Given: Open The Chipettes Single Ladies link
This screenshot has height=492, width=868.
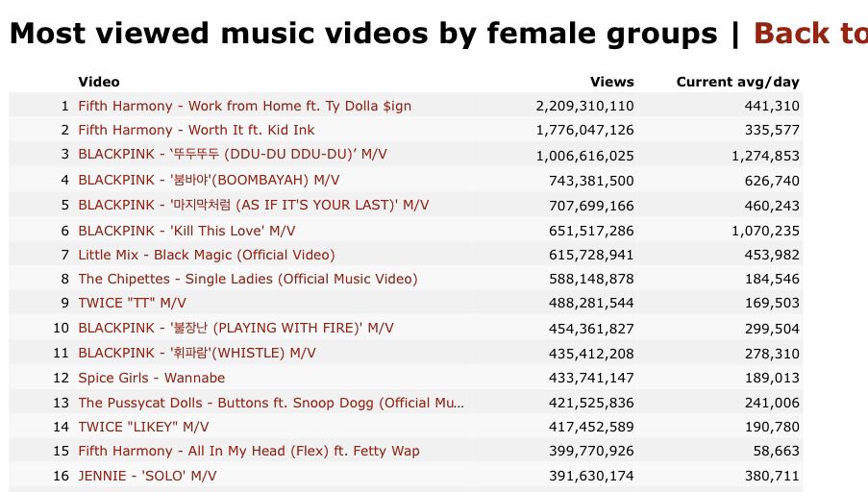Looking at the screenshot, I should (x=248, y=279).
